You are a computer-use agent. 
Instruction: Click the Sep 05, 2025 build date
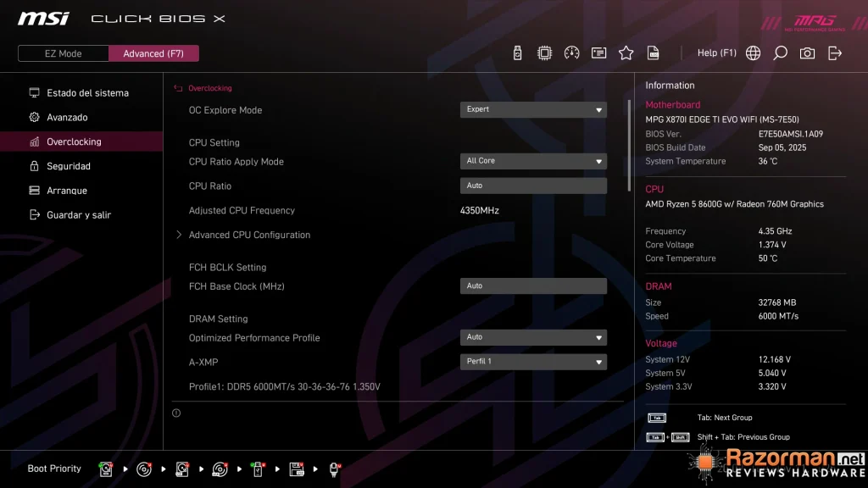point(782,147)
